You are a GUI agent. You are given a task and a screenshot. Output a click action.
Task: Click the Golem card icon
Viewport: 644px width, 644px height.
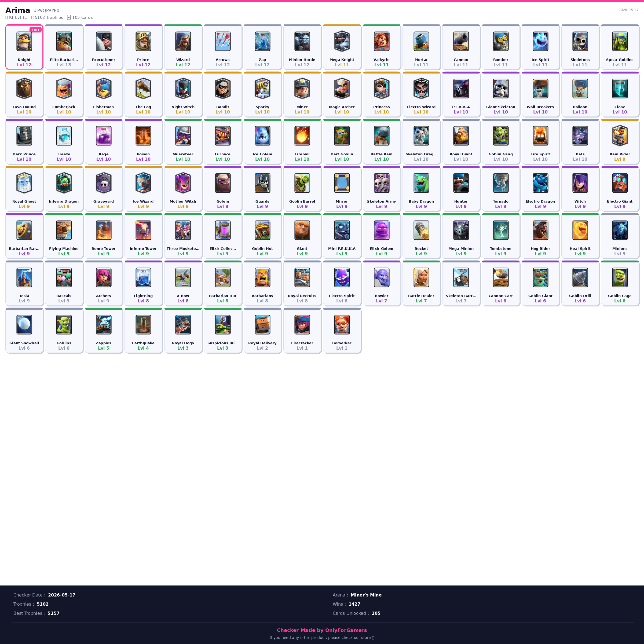[x=223, y=183]
